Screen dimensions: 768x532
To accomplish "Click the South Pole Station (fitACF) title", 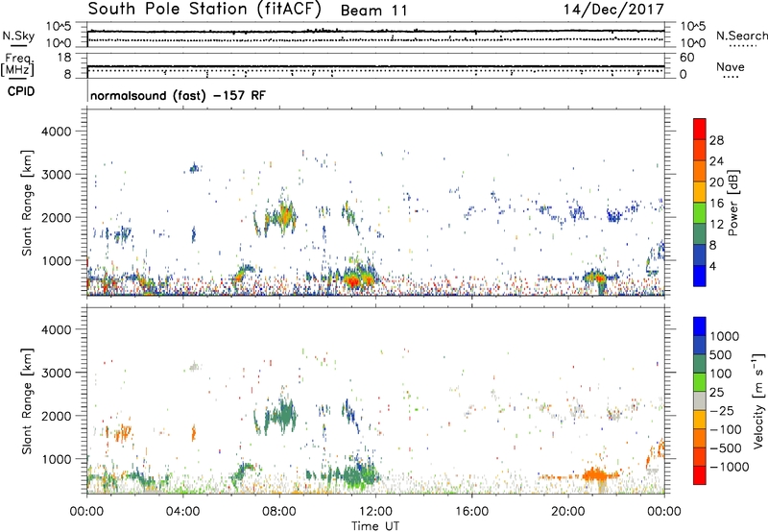I will [x=204, y=10].
